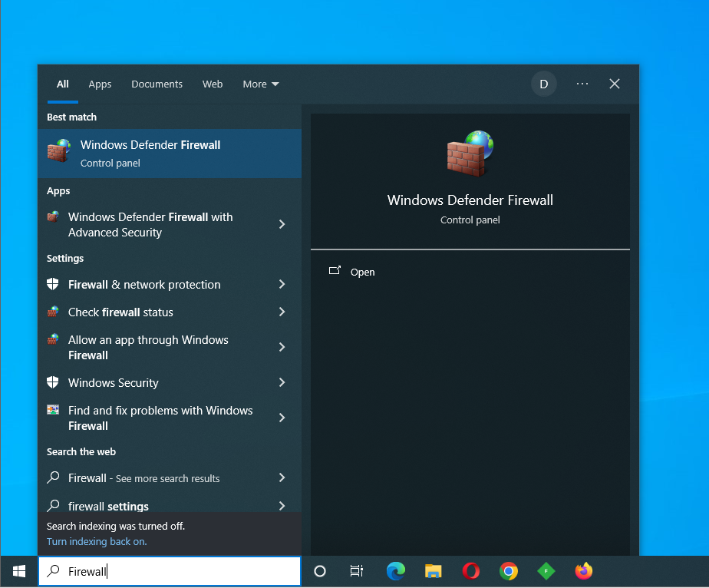Screen dimensions: 709x588
Task: Select the All tab
Action: click(63, 84)
